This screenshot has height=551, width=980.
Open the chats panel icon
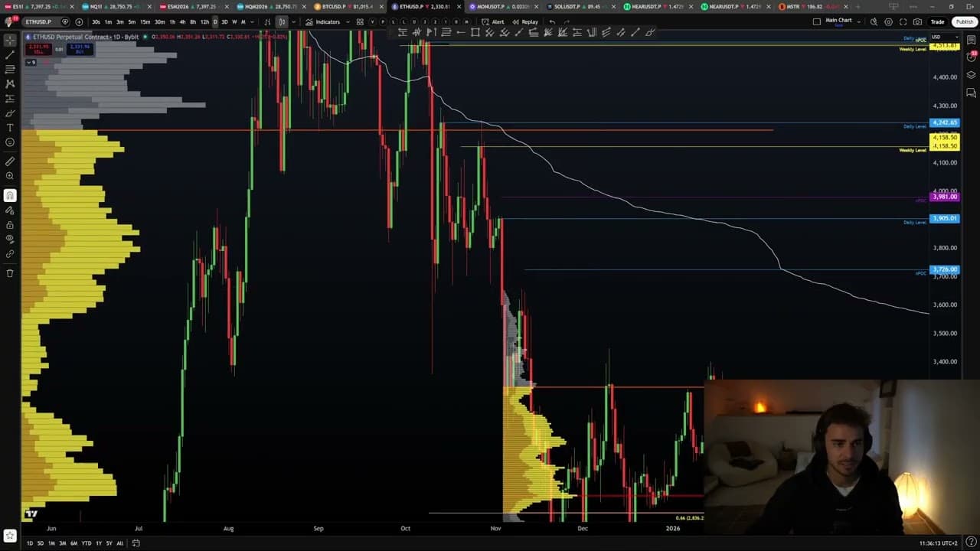point(971,93)
